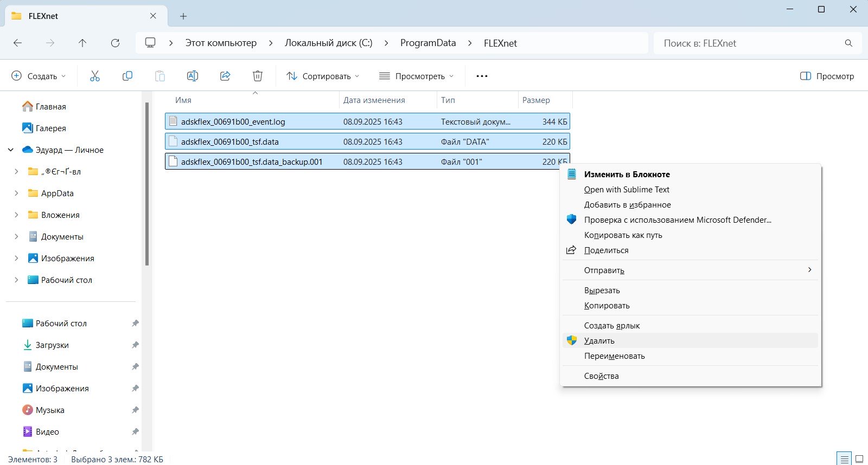Choose Создать ярлык
868x465 pixels.
point(691,325)
